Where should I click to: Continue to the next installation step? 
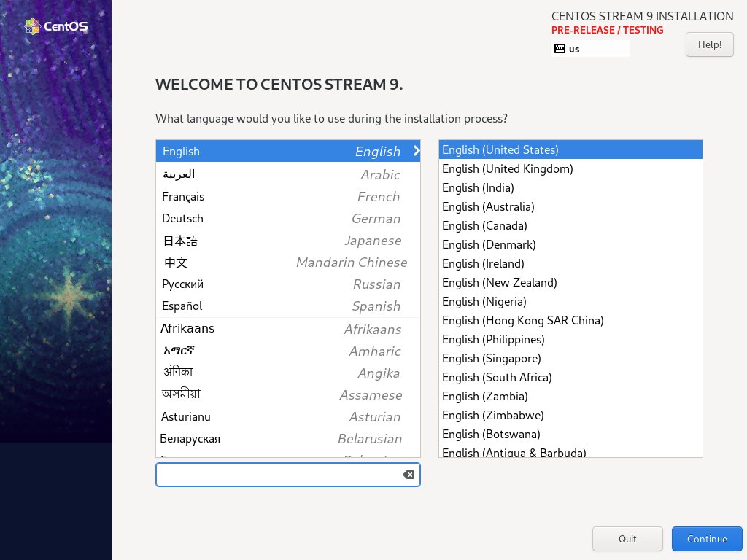coord(707,539)
